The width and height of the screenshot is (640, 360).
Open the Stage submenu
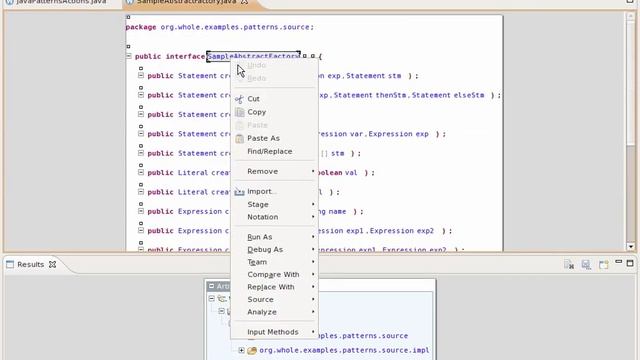274,204
